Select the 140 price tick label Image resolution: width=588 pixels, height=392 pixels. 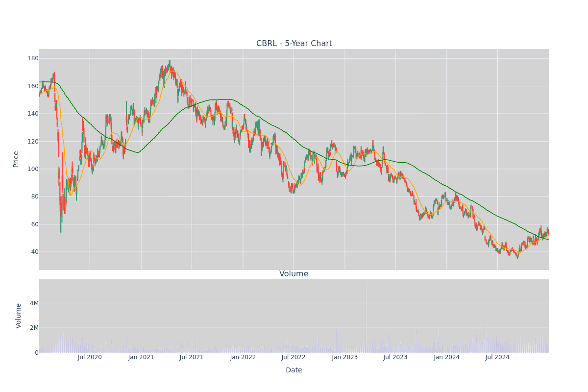33,114
